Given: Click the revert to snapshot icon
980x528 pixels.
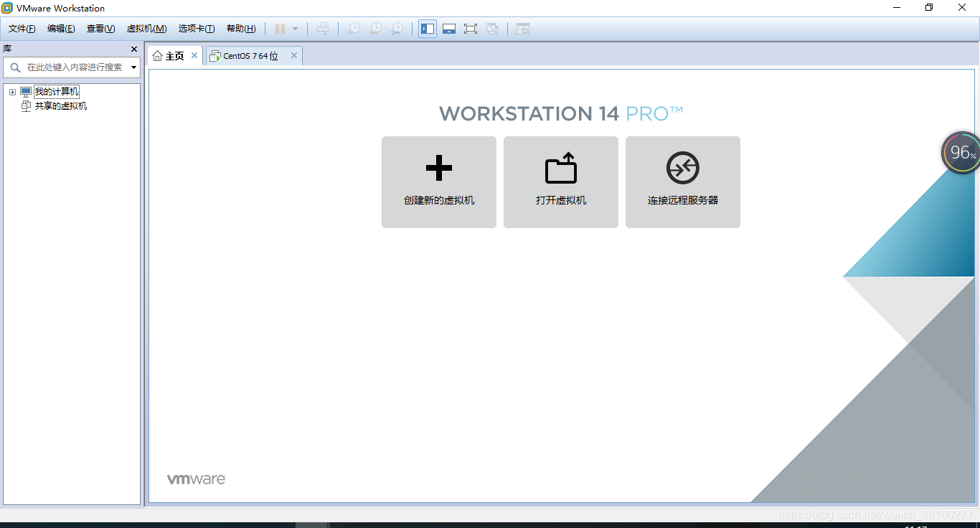Looking at the screenshot, I should tap(375, 29).
